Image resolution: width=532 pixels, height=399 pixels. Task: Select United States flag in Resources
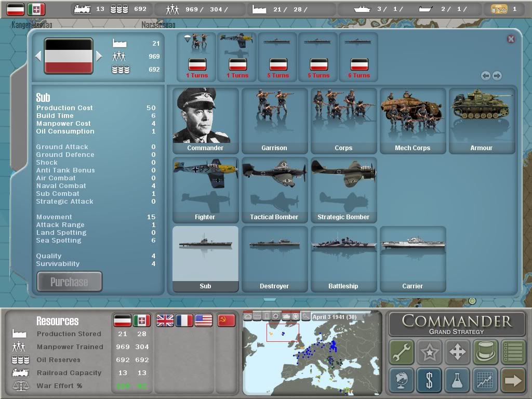[x=204, y=320]
